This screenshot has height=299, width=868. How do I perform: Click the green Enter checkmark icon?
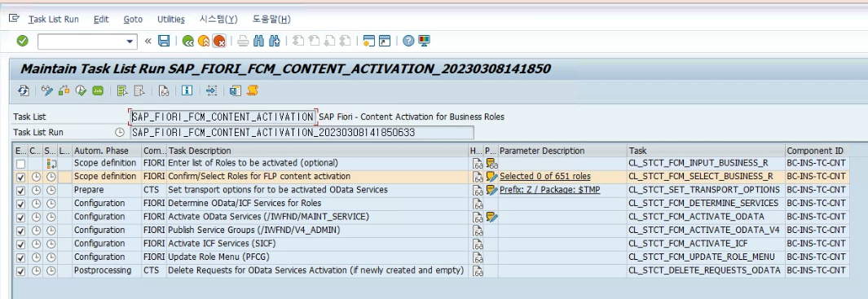point(22,41)
